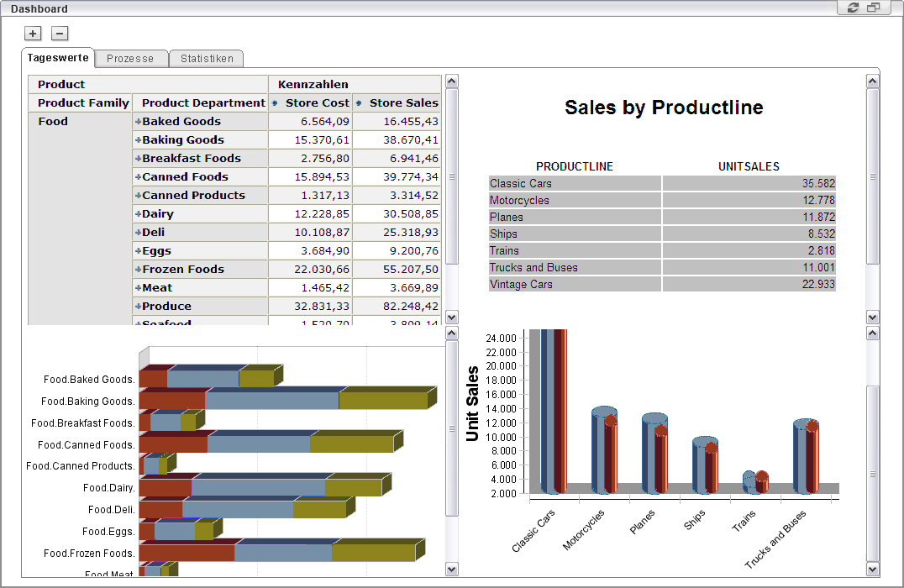This screenshot has width=904, height=588.
Task: Expand the Baked Goods department
Action: click(x=138, y=122)
